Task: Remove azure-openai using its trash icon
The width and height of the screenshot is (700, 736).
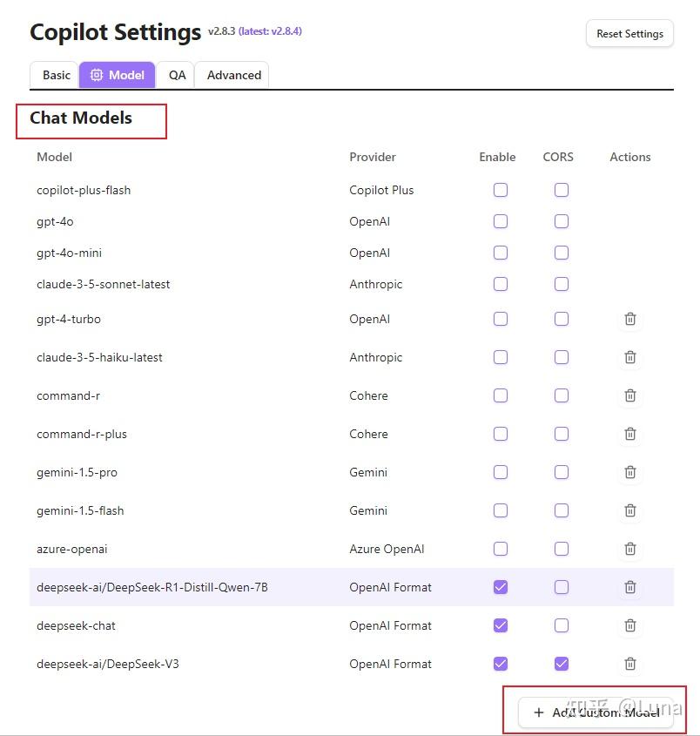Action: click(629, 549)
